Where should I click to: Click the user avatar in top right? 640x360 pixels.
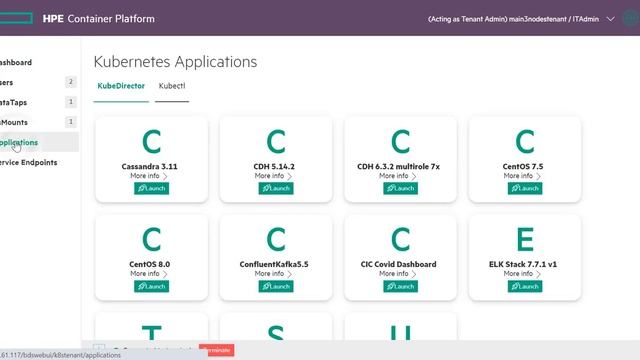[x=631, y=18]
